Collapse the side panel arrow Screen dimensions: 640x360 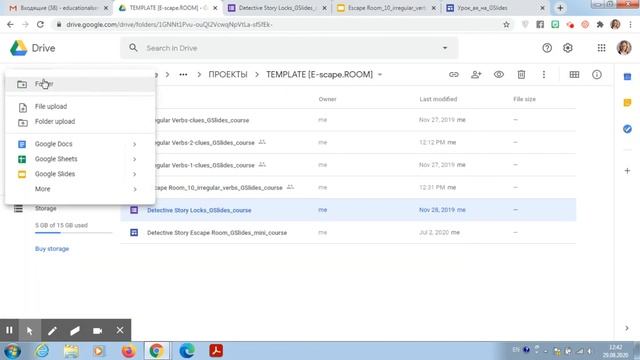coord(627,328)
